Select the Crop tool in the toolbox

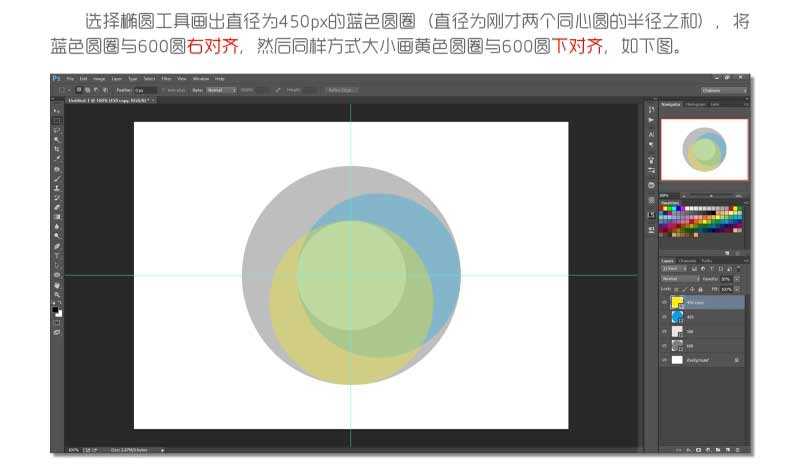tap(57, 149)
